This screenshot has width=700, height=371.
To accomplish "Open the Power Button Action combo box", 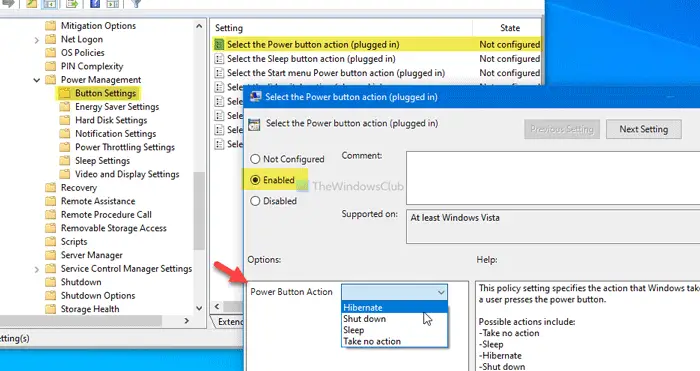I will [394, 292].
